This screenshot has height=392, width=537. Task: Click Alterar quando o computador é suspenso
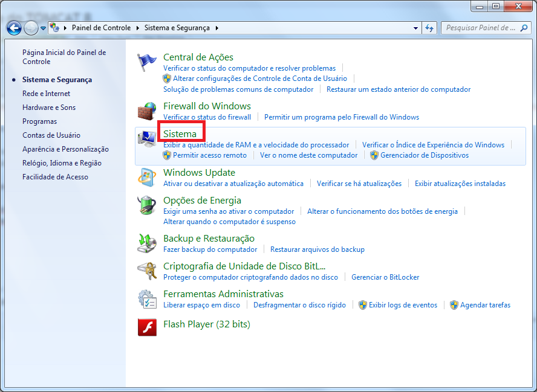click(x=229, y=222)
